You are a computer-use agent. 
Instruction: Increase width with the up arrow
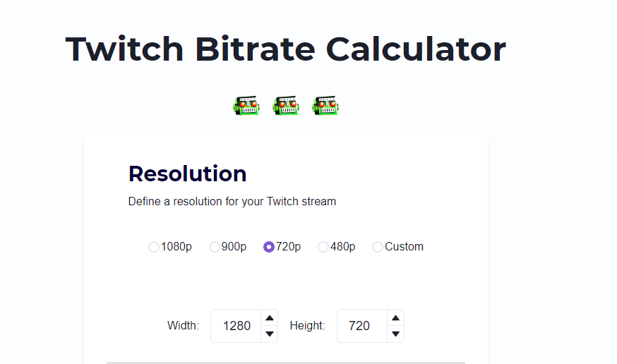[x=270, y=318]
